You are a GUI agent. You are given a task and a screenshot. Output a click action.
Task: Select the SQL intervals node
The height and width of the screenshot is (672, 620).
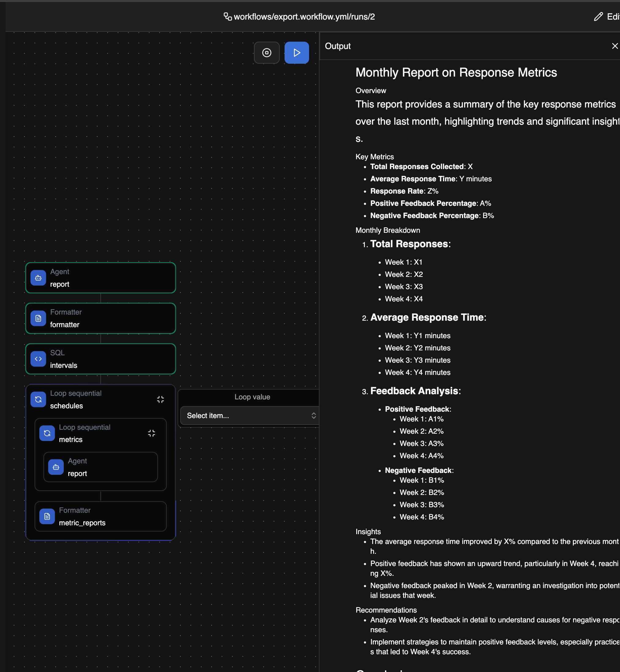(x=107, y=359)
